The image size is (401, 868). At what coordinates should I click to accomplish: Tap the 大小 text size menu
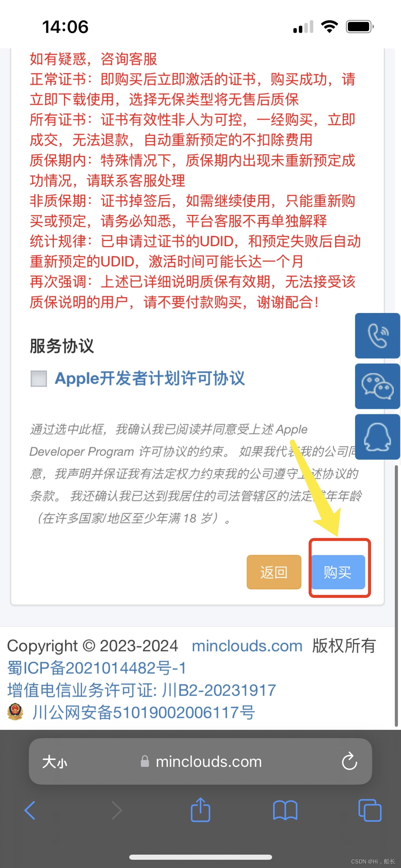[x=55, y=762]
